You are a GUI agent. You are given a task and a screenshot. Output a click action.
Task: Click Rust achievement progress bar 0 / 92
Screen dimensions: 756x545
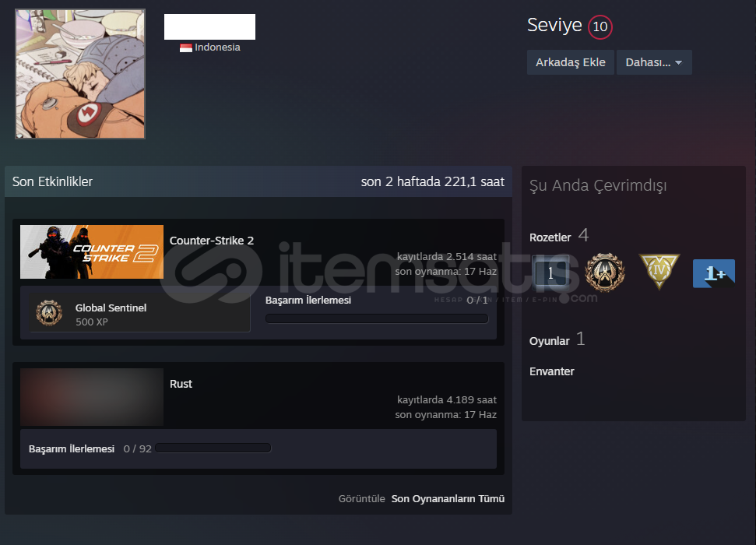pyautogui.click(x=213, y=448)
